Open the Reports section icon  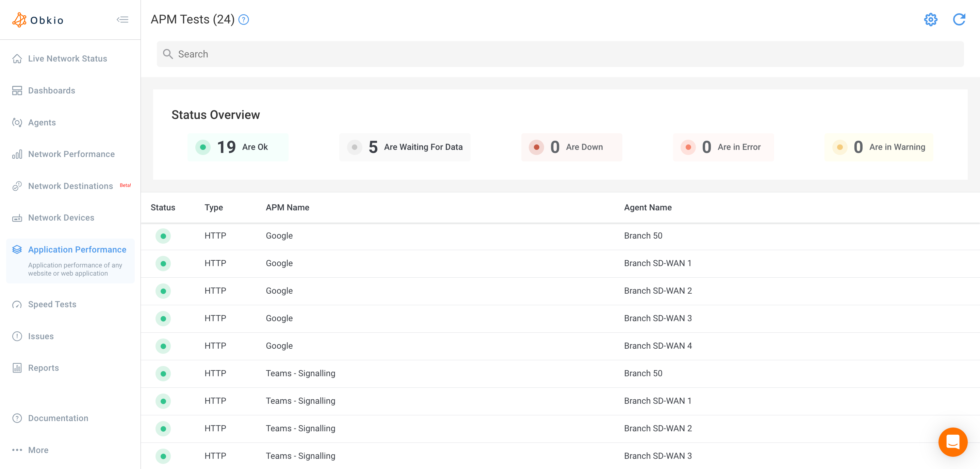[17, 367]
